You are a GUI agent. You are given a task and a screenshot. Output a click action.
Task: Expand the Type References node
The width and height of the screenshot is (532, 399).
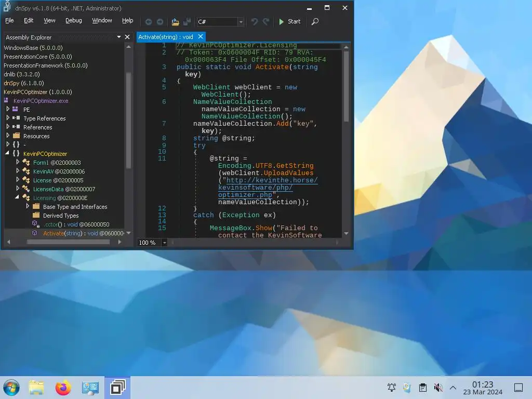tap(8, 118)
